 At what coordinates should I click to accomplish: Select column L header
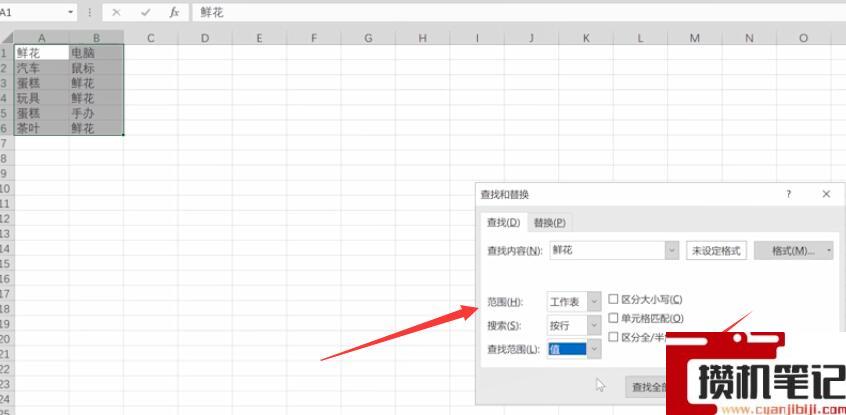click(640, 38)
